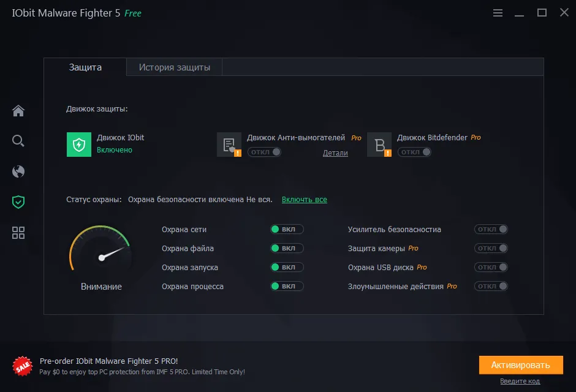Viewport: 576px width, 392px height.
Task: Click the Pro badge next to Bitdefender
Action: [476, 138]
